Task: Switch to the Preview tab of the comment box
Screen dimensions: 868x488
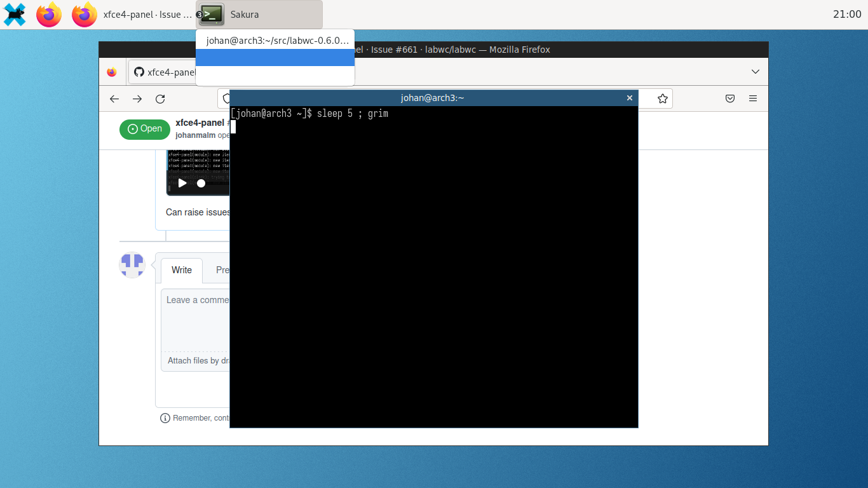Action: [x=222, y=270]
